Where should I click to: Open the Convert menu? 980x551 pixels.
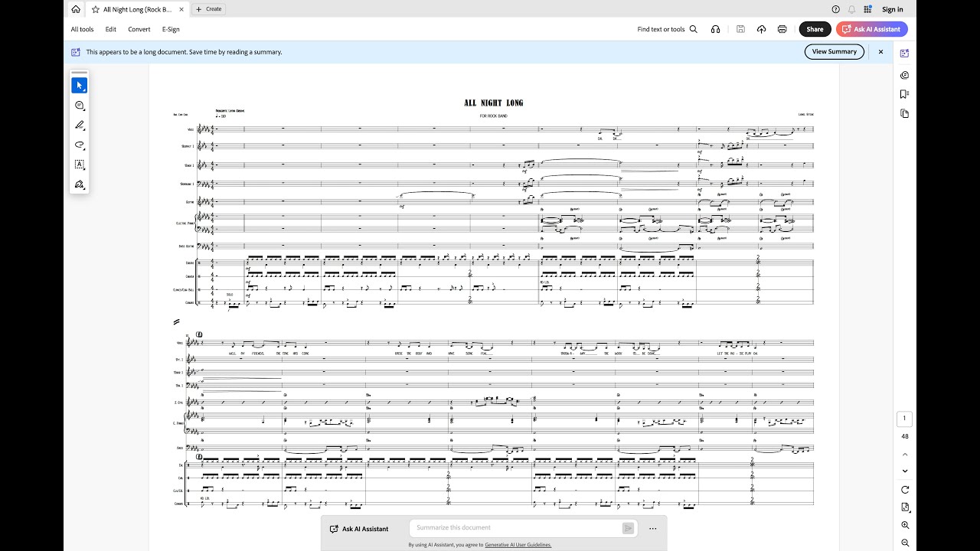tap(139, 29)
